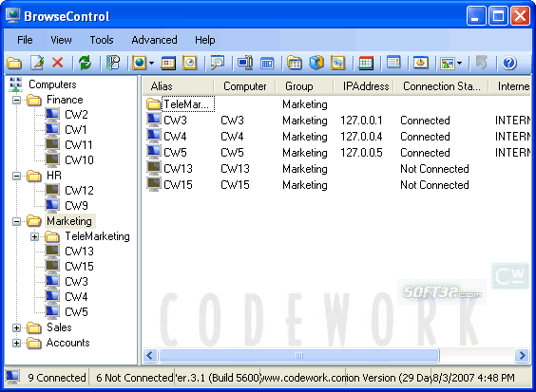Click the folder with colored grid icon
Image resolution: width=536 pixels, height=392 pixels.
pyautogui.click(x=295, y=64)
